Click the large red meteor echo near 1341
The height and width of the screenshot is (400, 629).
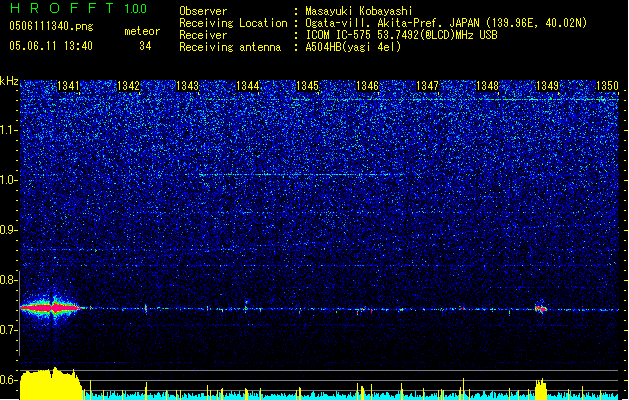click(50, 308)
